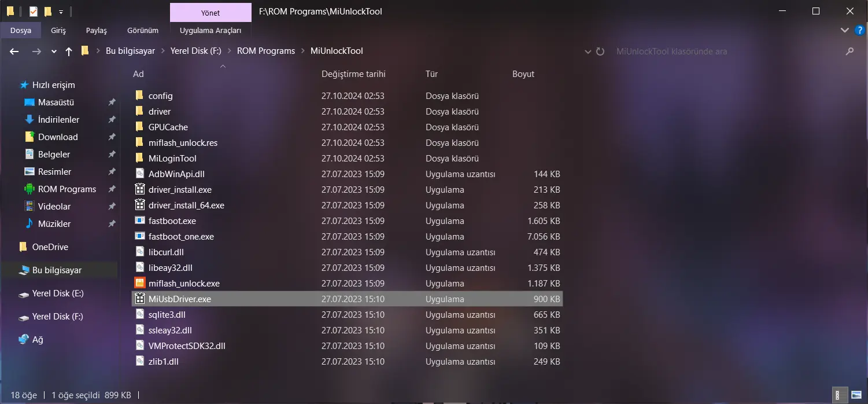Screen dimensions: 868x404
Task: Switch to the Paylaş ribbon tab
Action: click(97, 30)
